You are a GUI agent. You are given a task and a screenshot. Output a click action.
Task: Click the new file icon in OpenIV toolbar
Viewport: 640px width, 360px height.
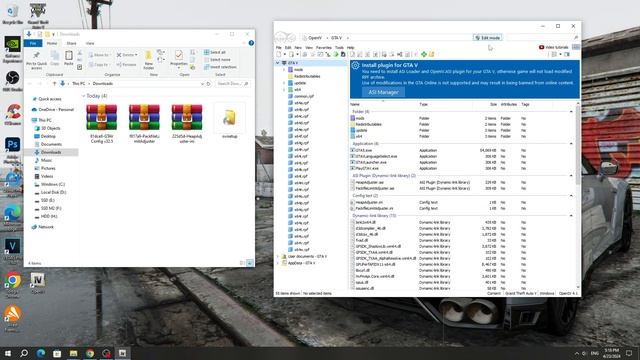279,54
